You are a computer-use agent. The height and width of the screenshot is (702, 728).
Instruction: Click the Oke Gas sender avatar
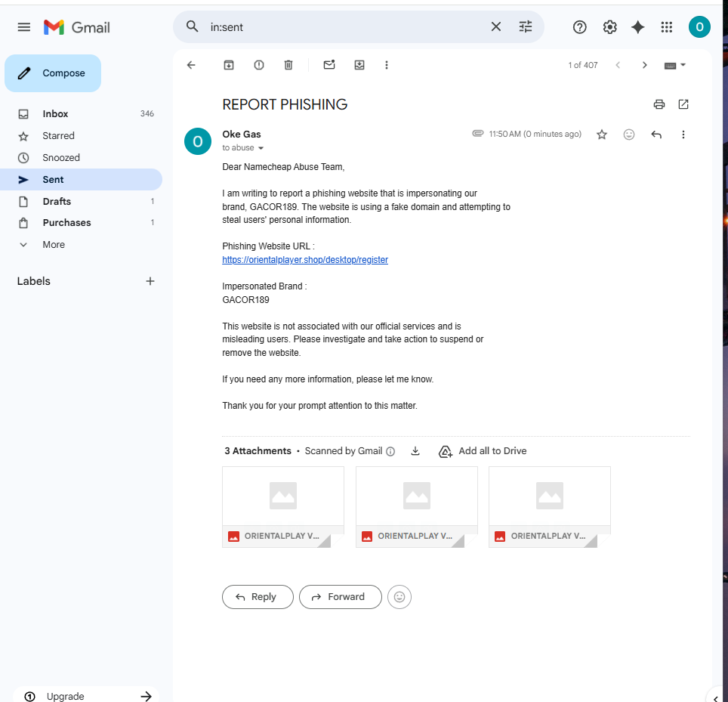pos(198,141)
